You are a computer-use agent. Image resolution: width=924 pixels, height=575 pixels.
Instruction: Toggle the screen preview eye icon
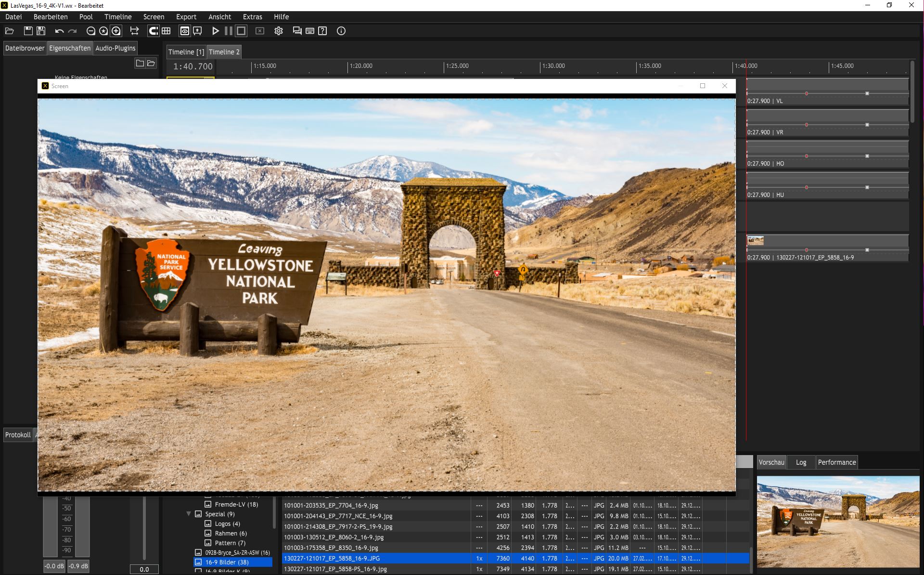point(185,31)
